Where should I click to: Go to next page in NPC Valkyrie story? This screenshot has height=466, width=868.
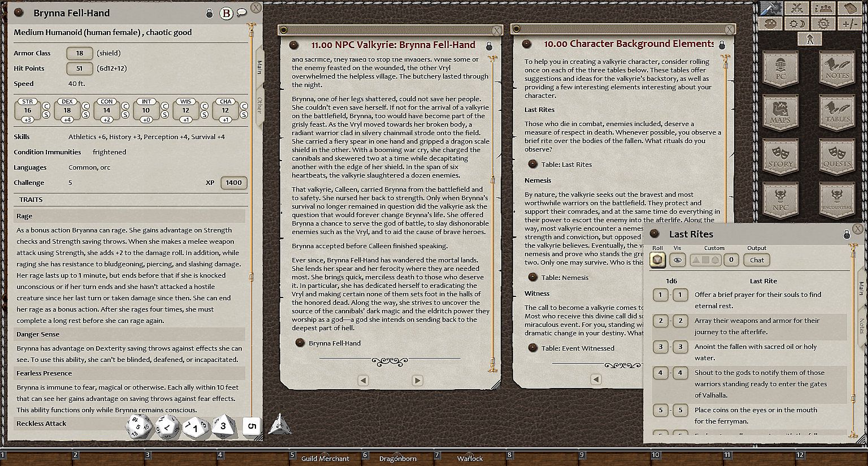click(x=418, y=381)
